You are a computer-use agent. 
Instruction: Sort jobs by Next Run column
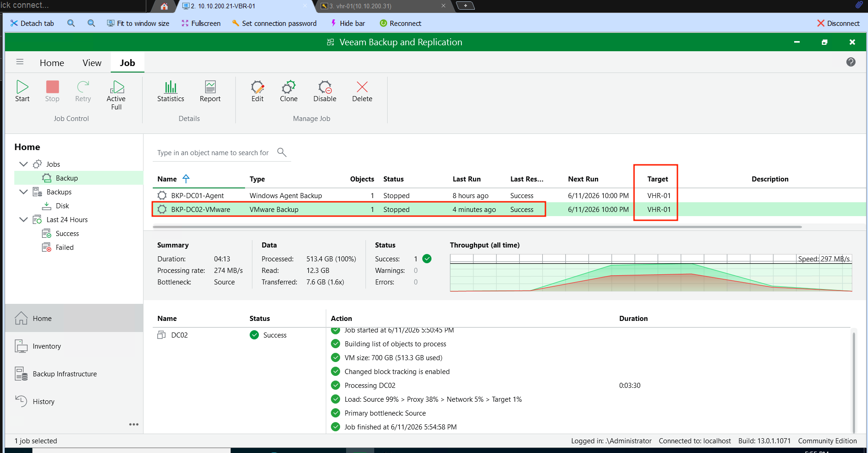583,179
